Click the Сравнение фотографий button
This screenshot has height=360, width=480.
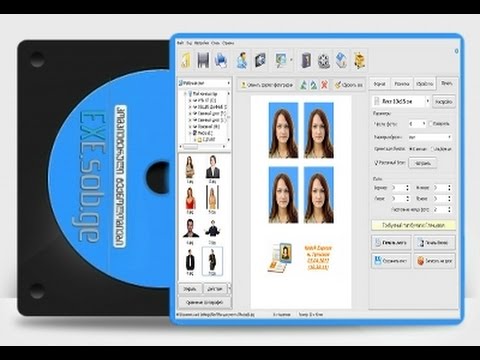tap(204, 302)
